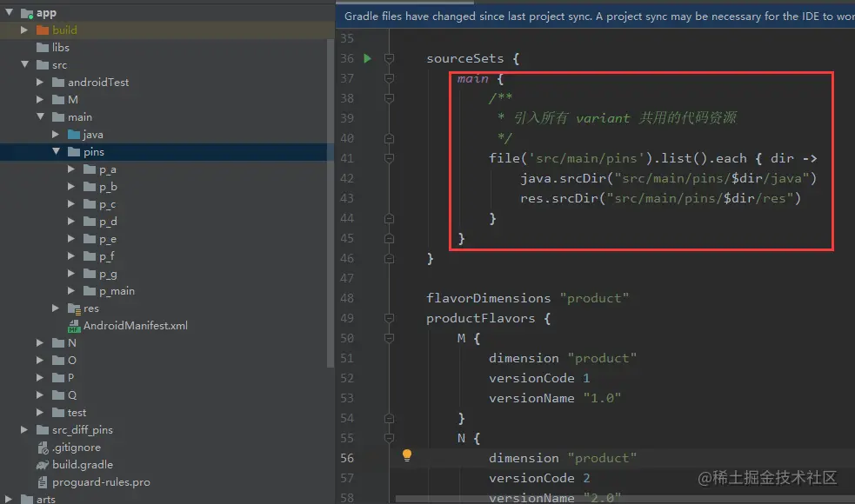The height and width of the screenshot is (504, 855).
Task: Fold the sourceSets block at line 36
Action: (390, 58)
